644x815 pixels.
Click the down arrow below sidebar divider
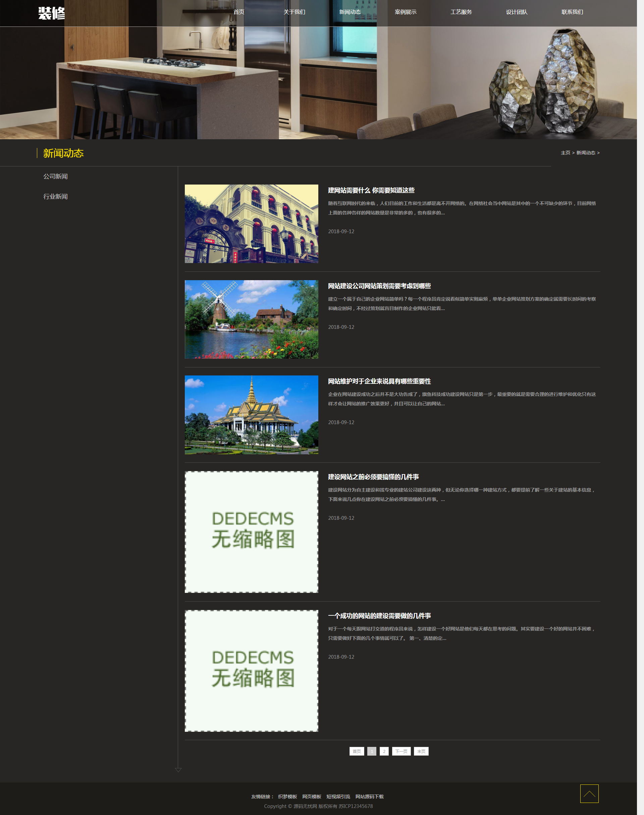click(x=178, y=770)
